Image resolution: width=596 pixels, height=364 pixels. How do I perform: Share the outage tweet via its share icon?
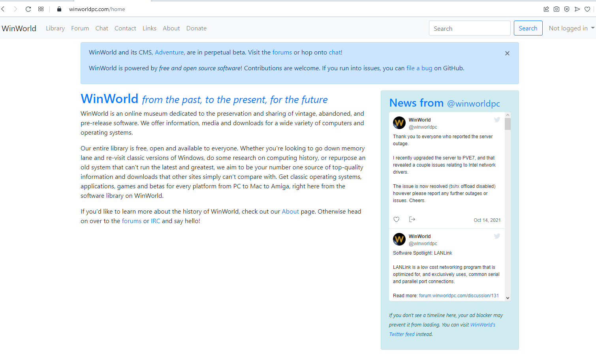point(412,219)
